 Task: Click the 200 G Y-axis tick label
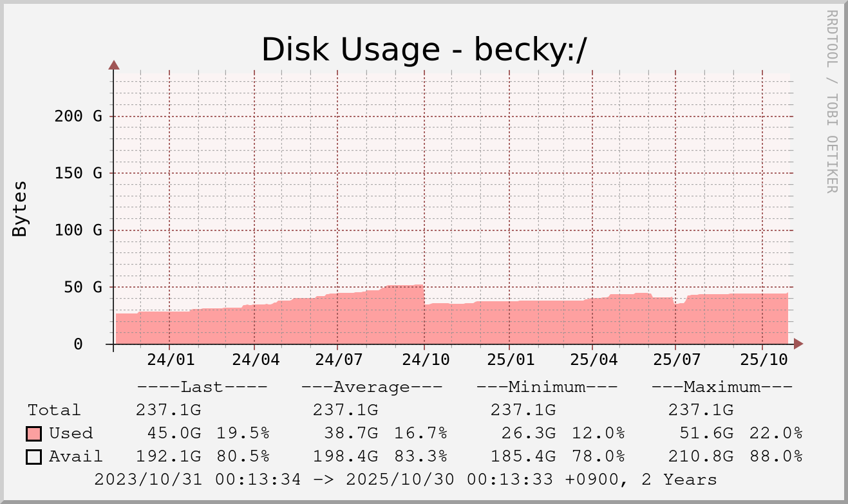[x=79, y=117]
